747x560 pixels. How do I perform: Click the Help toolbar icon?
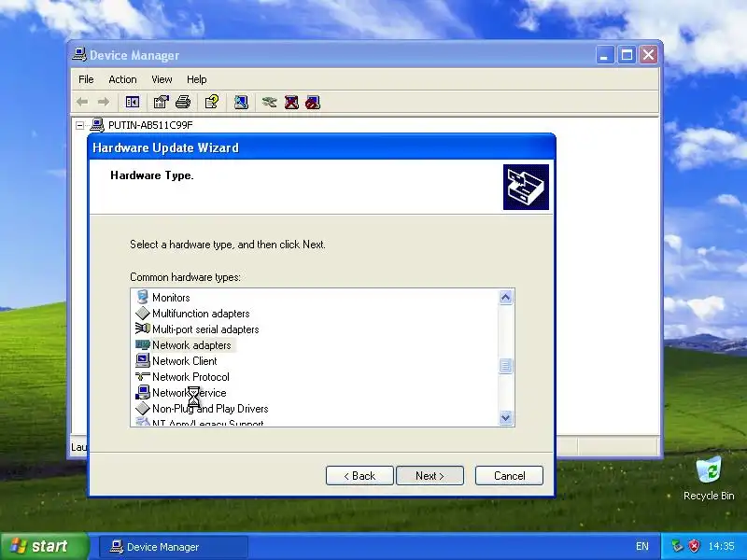click(212, 102)
